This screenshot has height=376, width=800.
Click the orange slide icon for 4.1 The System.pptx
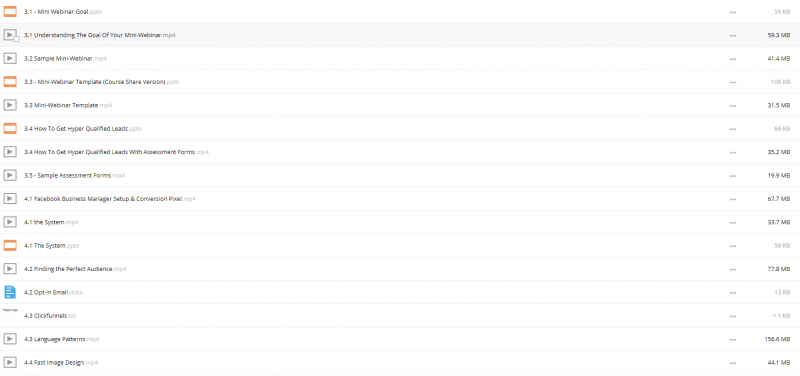pos(10,245)
